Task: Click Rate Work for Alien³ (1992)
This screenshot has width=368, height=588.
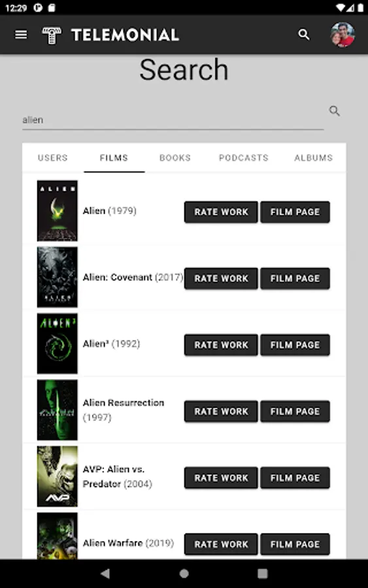Action: (x=221, y=344)
